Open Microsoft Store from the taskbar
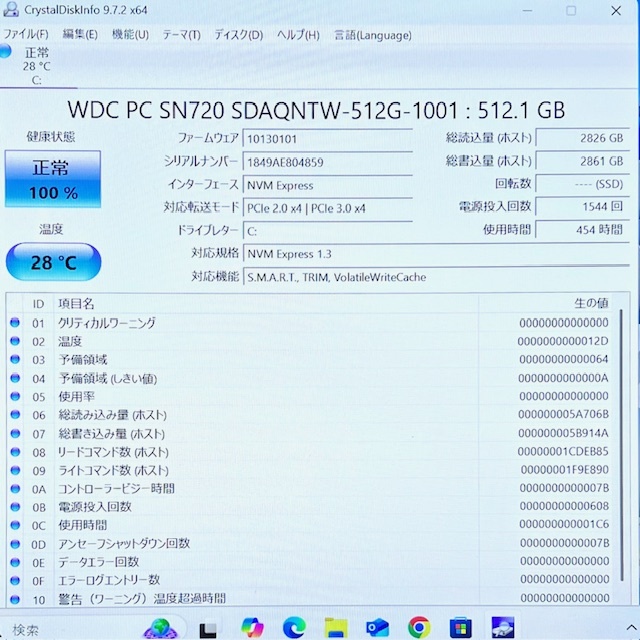Viewport: 640px width, 640px height. click(460, 628)
